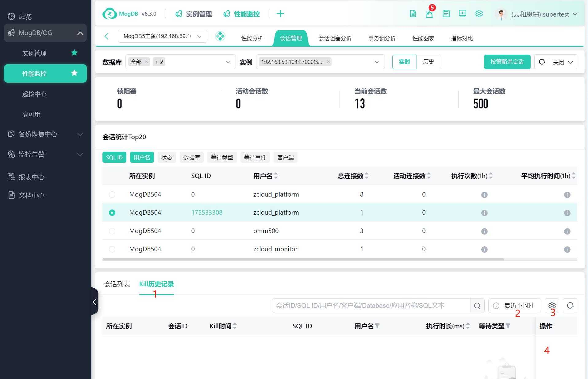
Task: Select radio for first zcloud_platform row with SQL ID 0
Action: 112,194
